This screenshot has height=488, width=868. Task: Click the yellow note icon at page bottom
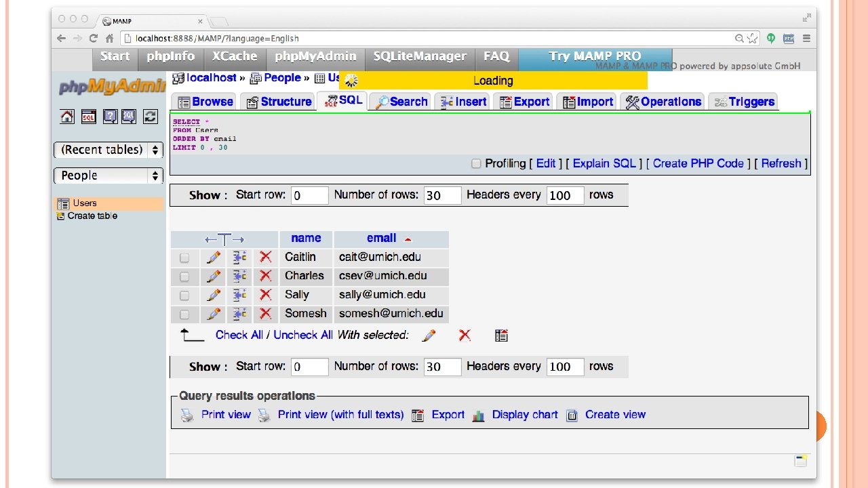coord(801,461)
